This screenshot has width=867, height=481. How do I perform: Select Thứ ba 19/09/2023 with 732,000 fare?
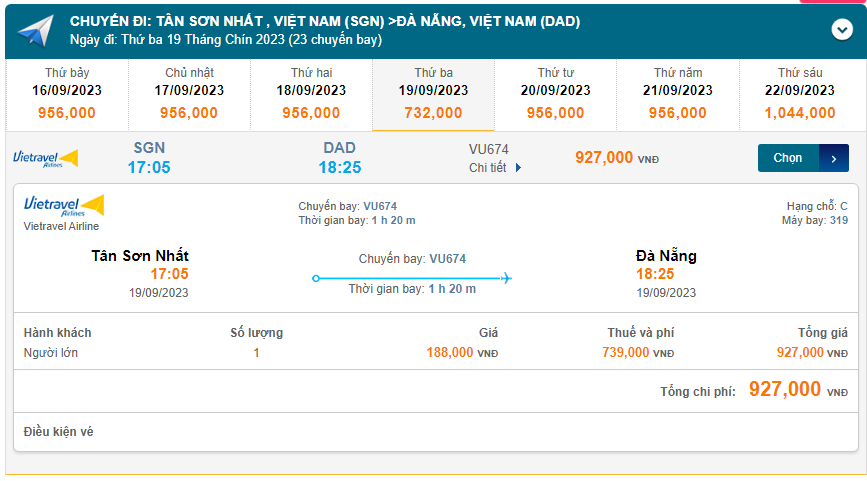click(x=433, y=94)
